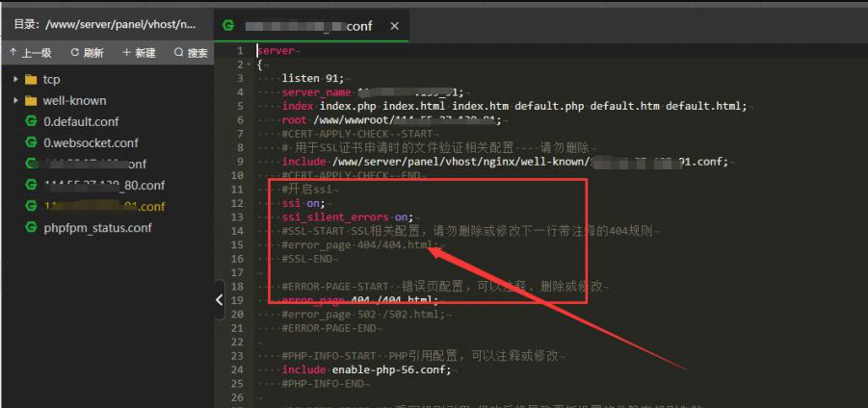
Task: Open the well-known folder
Action: pyautogui.click(x=74, y=101)
